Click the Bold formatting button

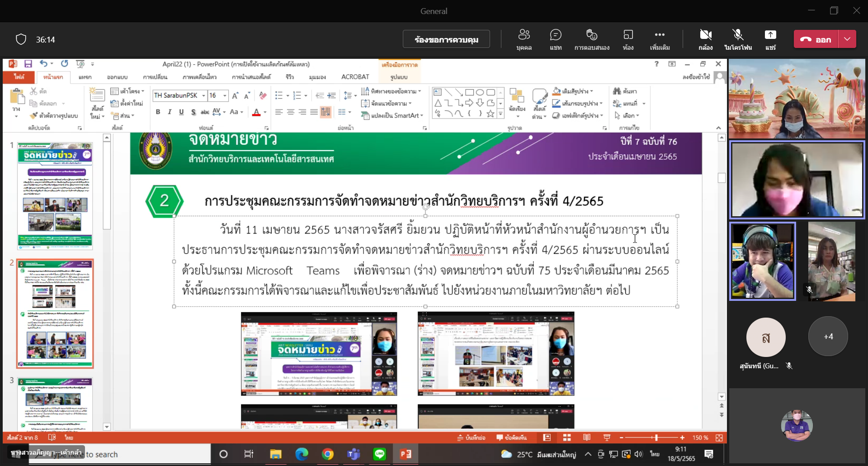point(158,112)
